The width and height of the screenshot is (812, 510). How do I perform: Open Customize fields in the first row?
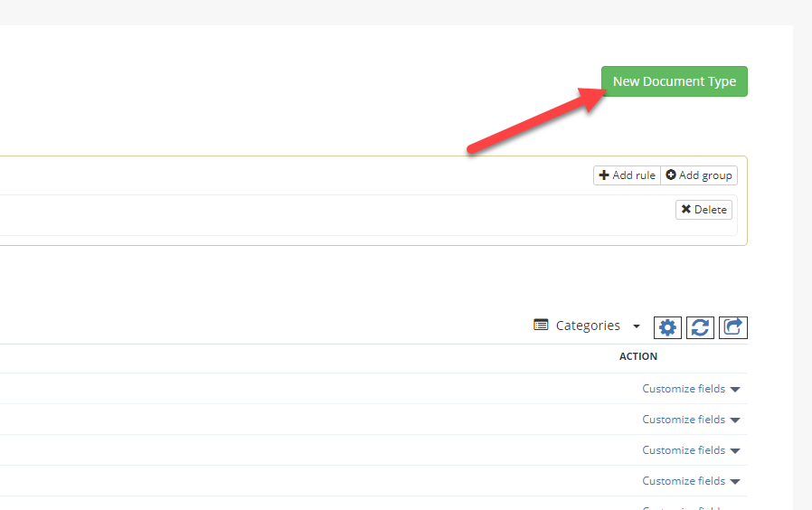684,389
